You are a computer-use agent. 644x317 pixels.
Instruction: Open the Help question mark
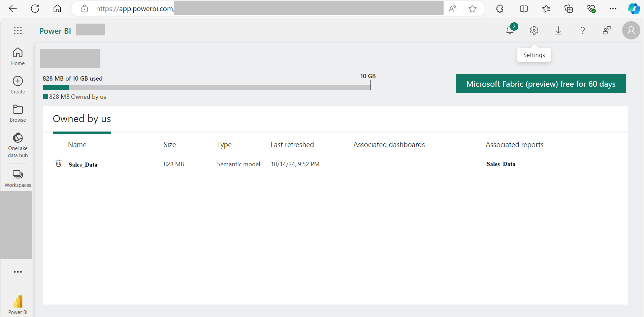(583, 30)
